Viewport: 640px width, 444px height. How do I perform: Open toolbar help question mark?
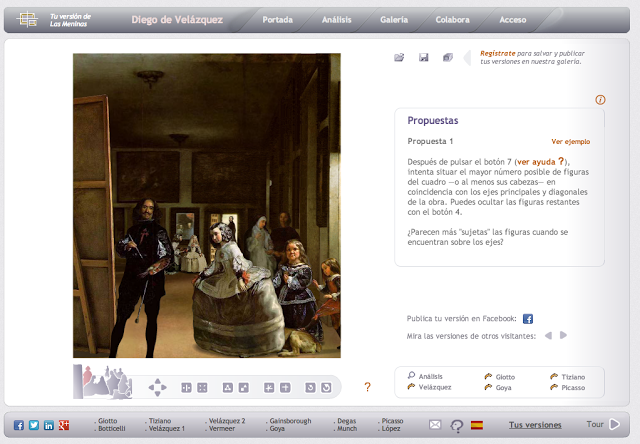click(x=367, y=387)
